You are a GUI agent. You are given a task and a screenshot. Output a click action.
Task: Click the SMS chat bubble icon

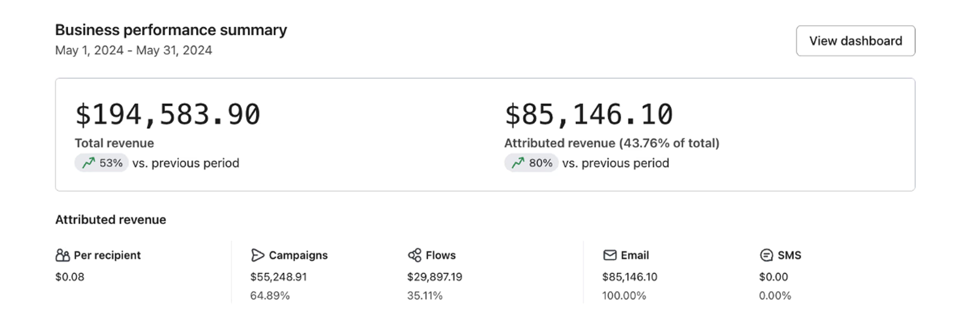pyautogui.click(x=766, y=255)
